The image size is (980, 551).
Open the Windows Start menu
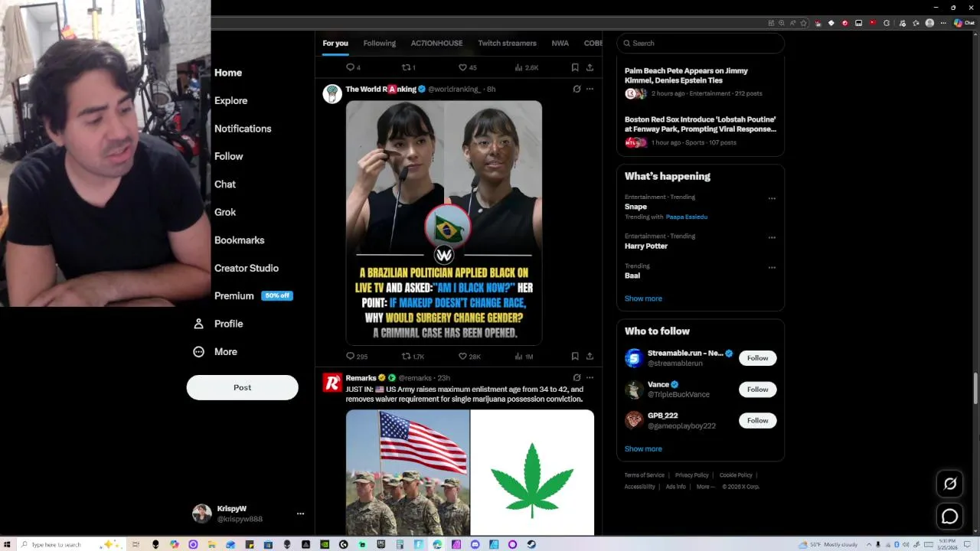[x=8, y=545]
